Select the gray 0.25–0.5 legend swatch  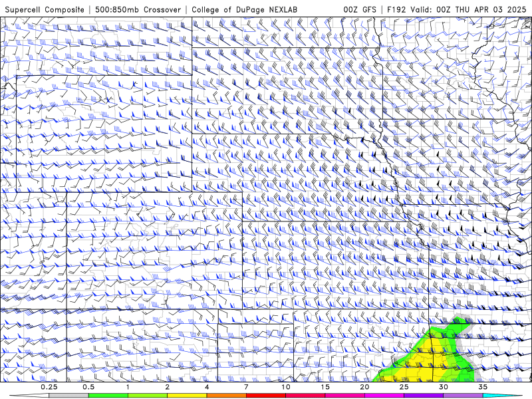click(x=69, y=396)
